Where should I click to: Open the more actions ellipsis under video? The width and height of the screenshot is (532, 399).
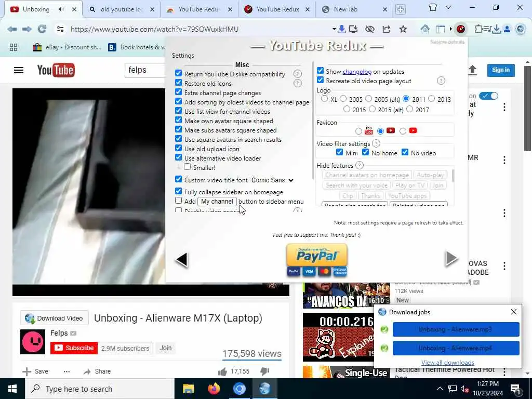tap(67, 371)
